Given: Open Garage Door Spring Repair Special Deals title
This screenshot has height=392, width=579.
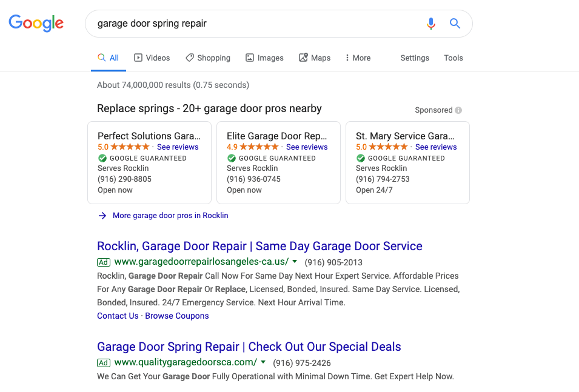Looking at the screenshot, I should tap(249, 347).
